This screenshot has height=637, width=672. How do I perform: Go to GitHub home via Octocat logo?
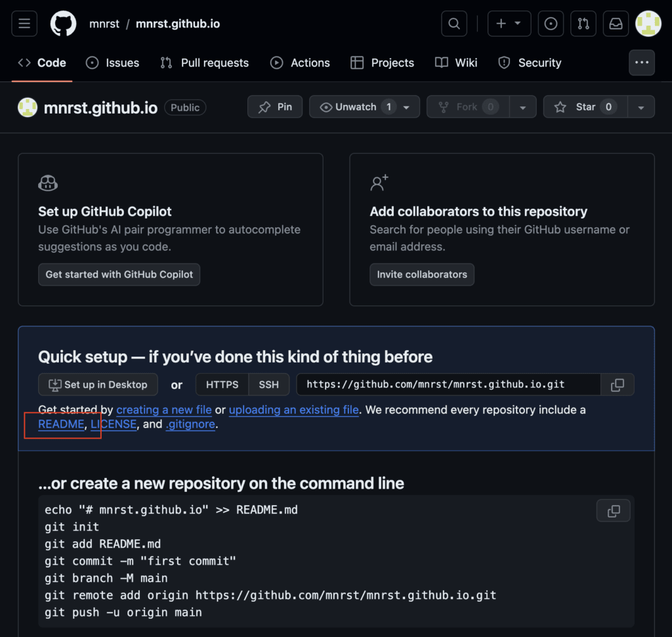tap(64, 24)
